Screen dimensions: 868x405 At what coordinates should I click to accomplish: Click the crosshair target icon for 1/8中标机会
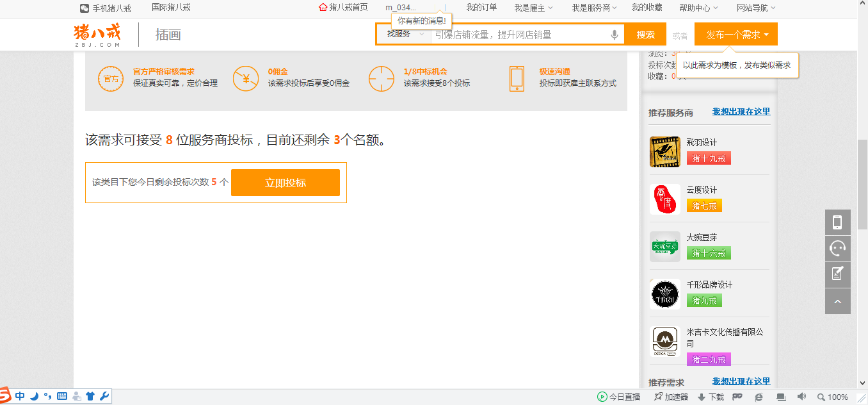(x=382, y=79)
